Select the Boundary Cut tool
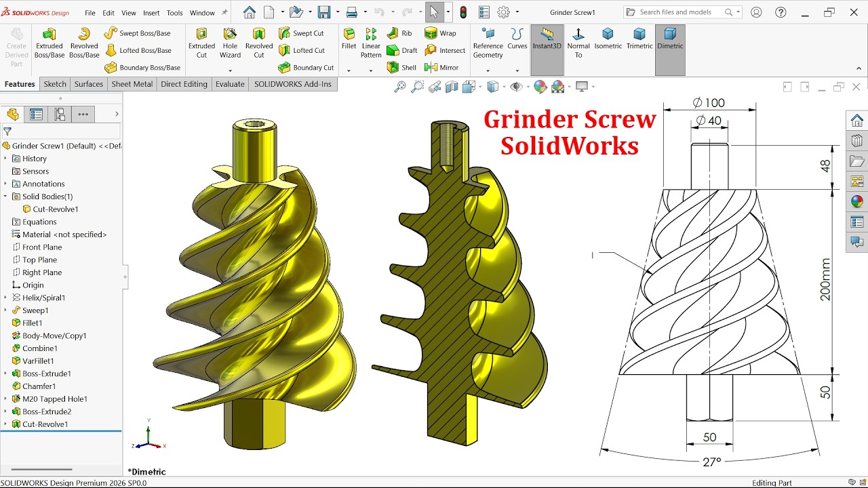Image resolution: width=868 pixels, height=488 pixels. 306,68
